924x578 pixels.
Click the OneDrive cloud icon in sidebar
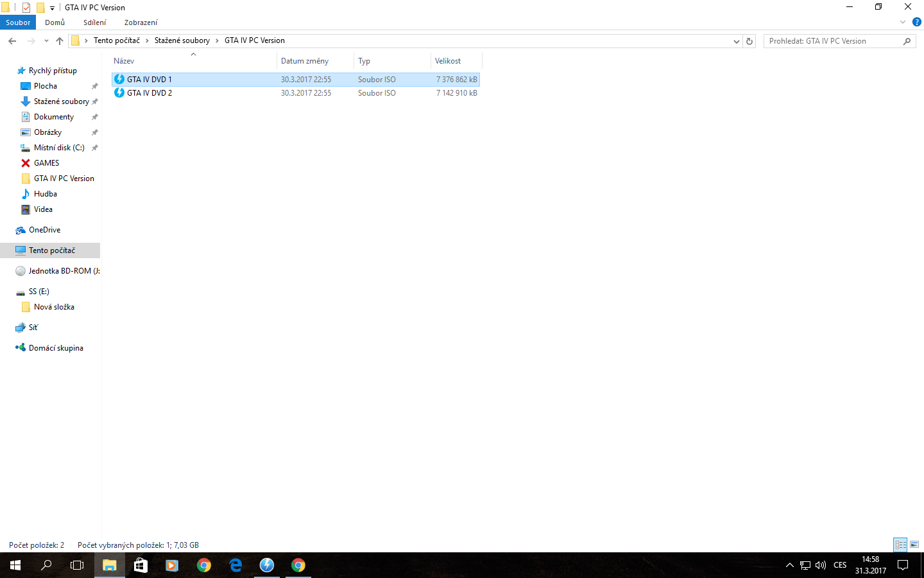point(21,230)
